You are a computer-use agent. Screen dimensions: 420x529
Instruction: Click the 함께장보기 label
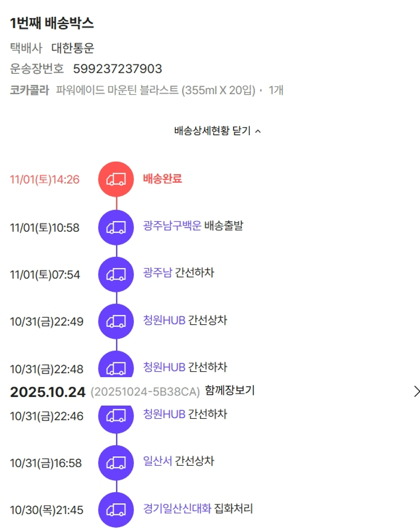(x=230, y=390)
